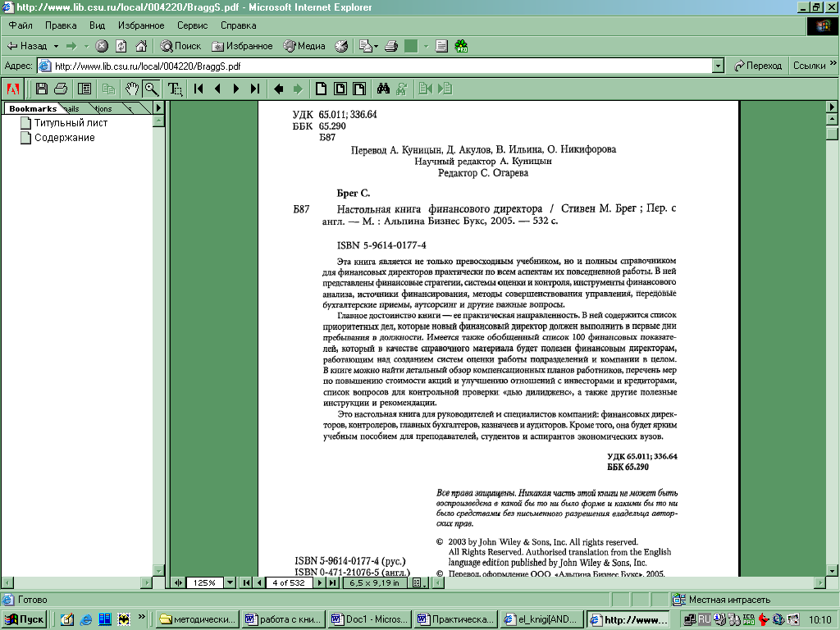Click the 4 of 532 page number field
Image resolution: width=840 pixels, height=630 pixels.
tap(288, 582)
